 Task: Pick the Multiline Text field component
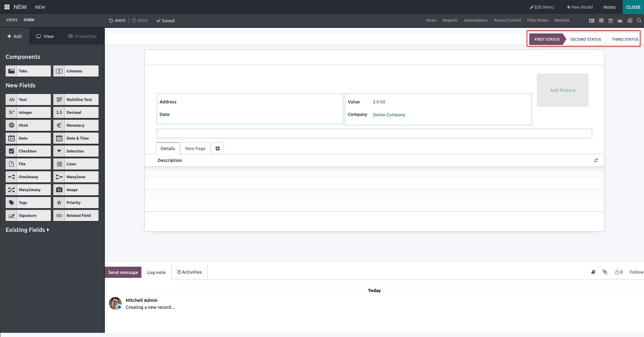[76, 100]
